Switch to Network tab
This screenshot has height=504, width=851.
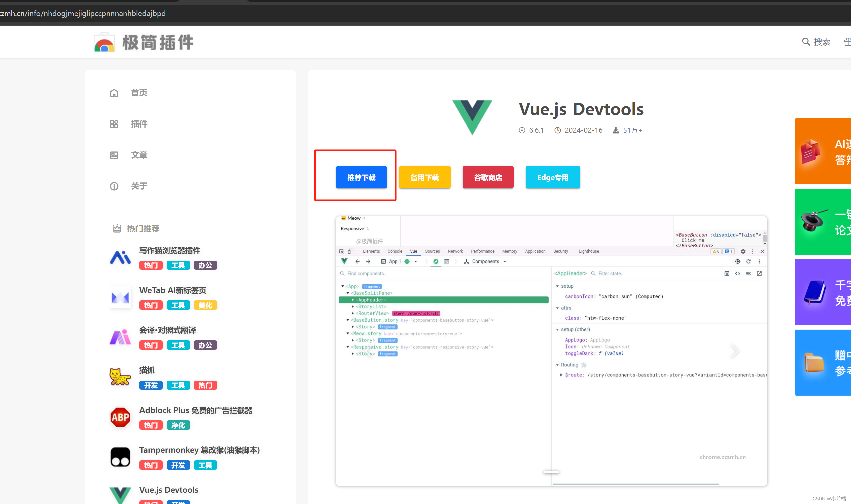tap(455, 251)
